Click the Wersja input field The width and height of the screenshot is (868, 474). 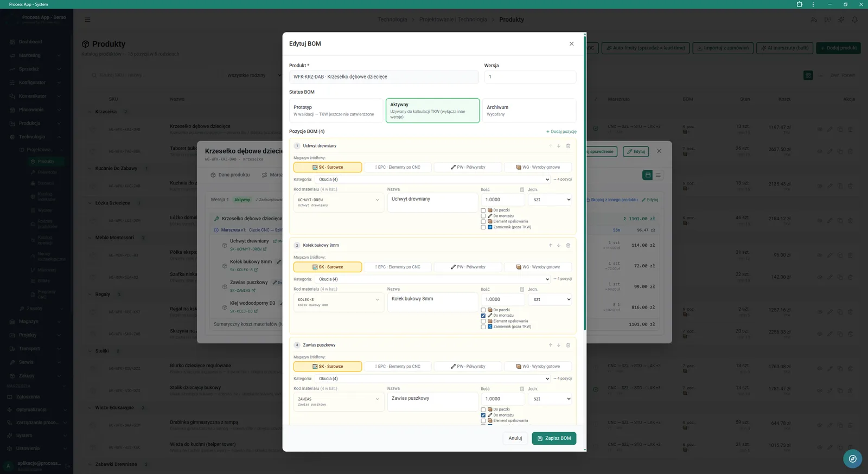[x=530, y=77]
